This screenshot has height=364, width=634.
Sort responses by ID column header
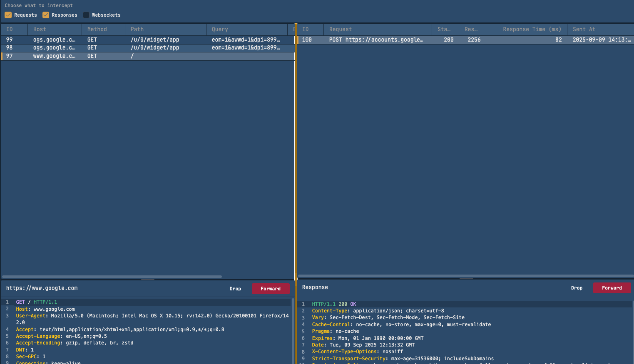click(x=310, y=30)
